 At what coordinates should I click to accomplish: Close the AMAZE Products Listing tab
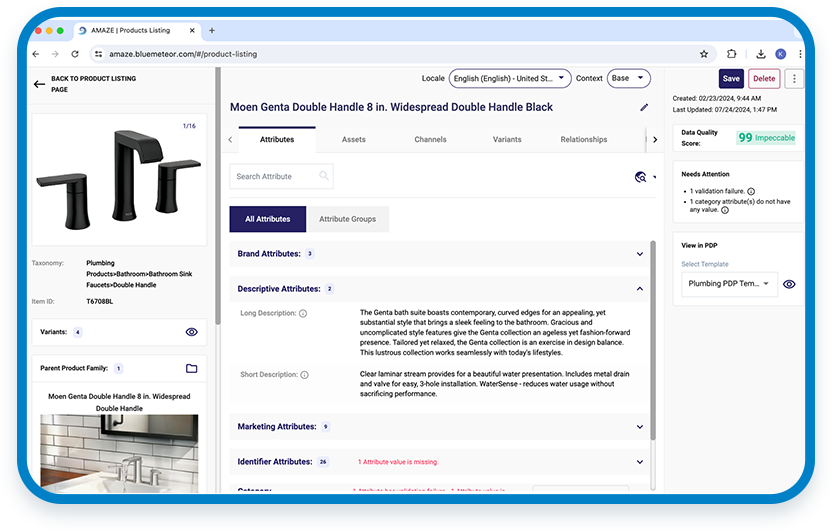[192, 30]
